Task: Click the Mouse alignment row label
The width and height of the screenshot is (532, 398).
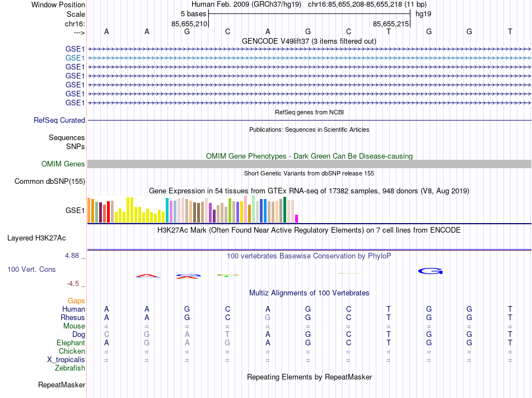Action: pos(74,326)
